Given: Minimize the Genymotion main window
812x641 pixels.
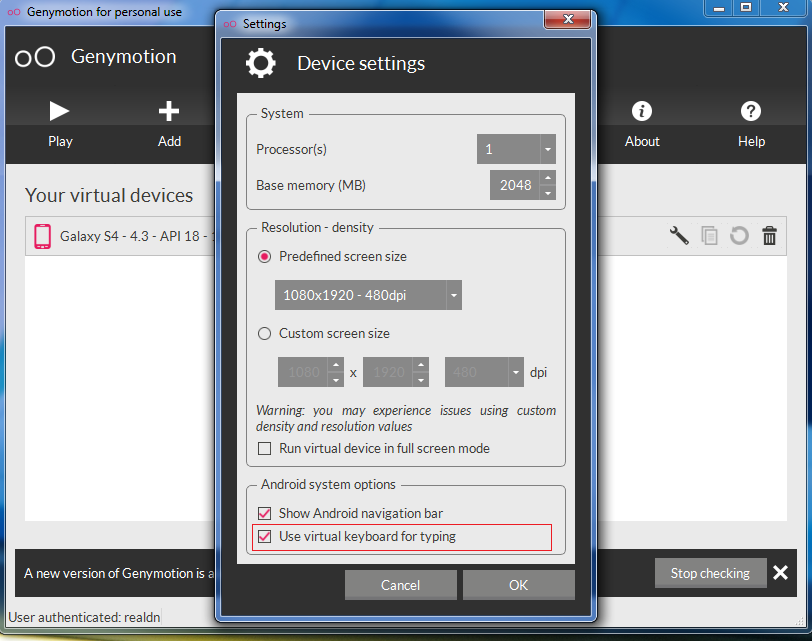Looking at the screenshot, I should click(719, 8).
